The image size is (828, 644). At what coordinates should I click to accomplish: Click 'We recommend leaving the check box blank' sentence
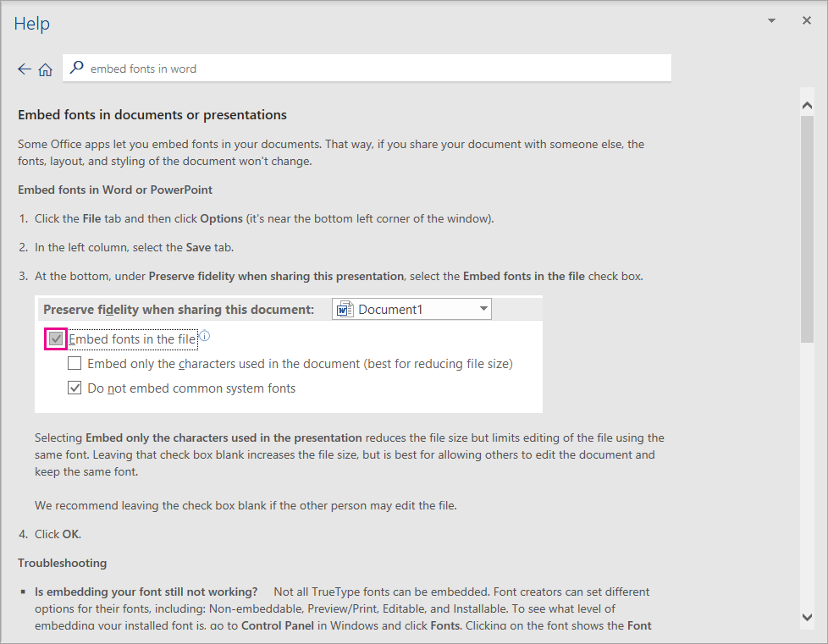coord(246,506)
